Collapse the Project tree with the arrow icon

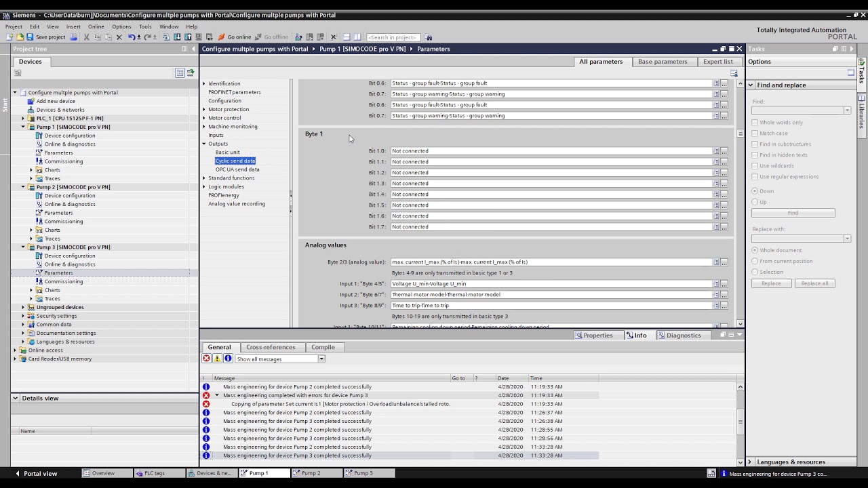coord(194,49)
